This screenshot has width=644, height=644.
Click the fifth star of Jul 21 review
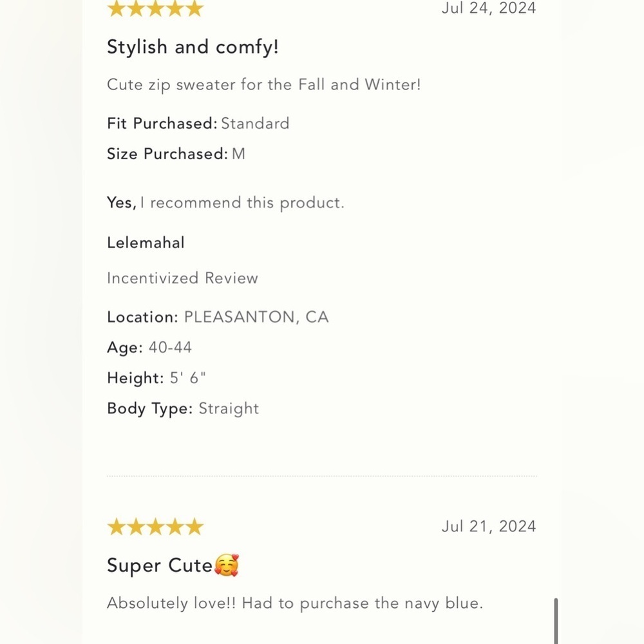point(194,527)
